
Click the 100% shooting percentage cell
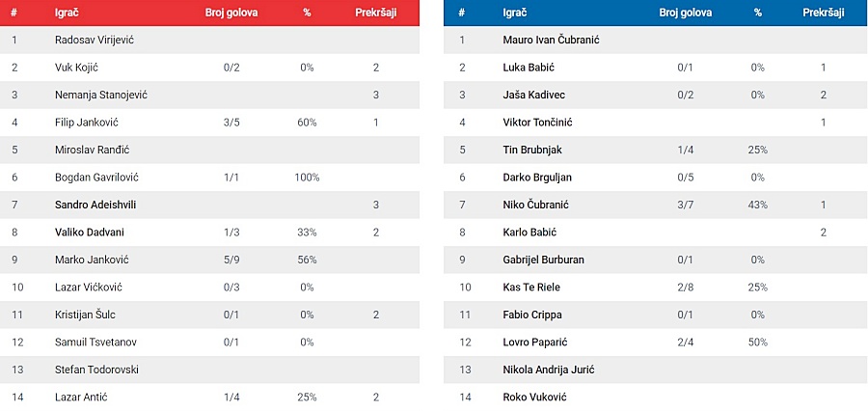(x=308, y=178)
